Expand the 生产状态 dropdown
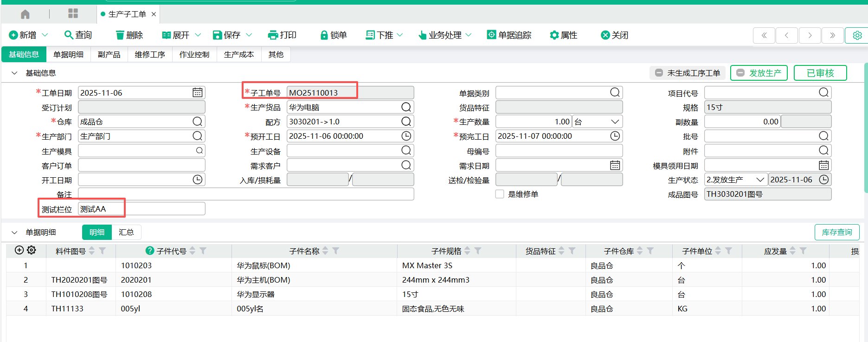 760,180
